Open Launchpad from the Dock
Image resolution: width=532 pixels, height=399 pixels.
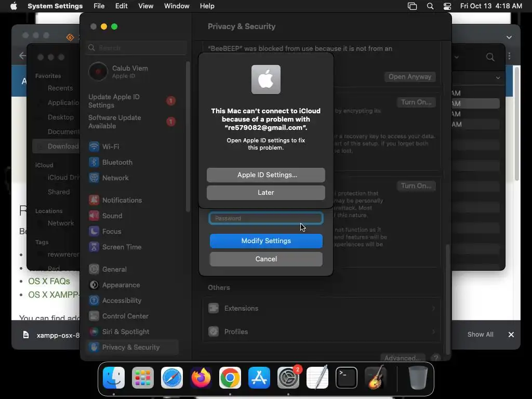pyautogui.click(x=143, y=378)
